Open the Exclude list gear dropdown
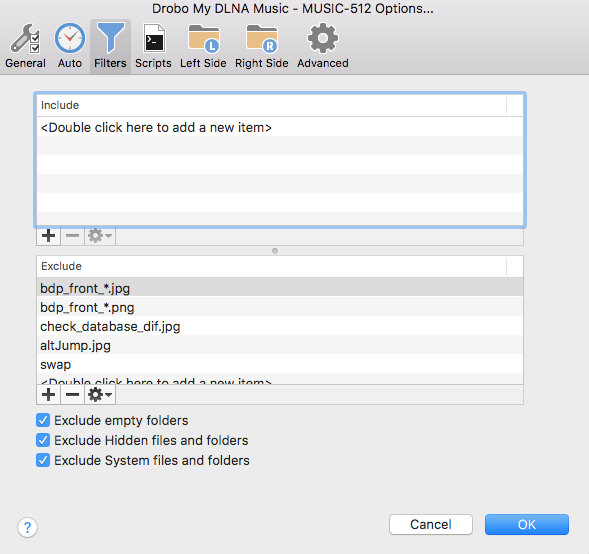This screenshot has height=554, width=589. pos(100,395)
